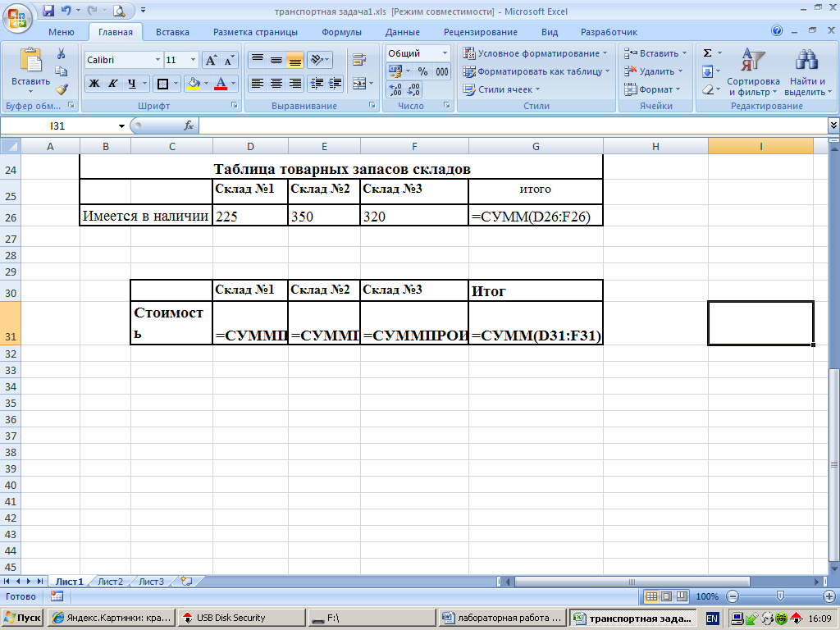The width and height of the screenshot is (840, 630).
Task: Expand the Шрифт group dialog launcher
Action: click(234, 106)
